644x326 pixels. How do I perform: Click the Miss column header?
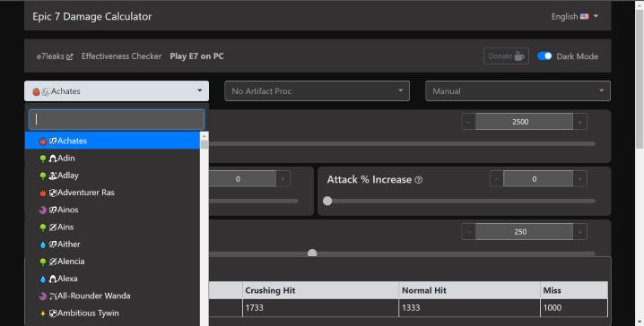[574, 290]
